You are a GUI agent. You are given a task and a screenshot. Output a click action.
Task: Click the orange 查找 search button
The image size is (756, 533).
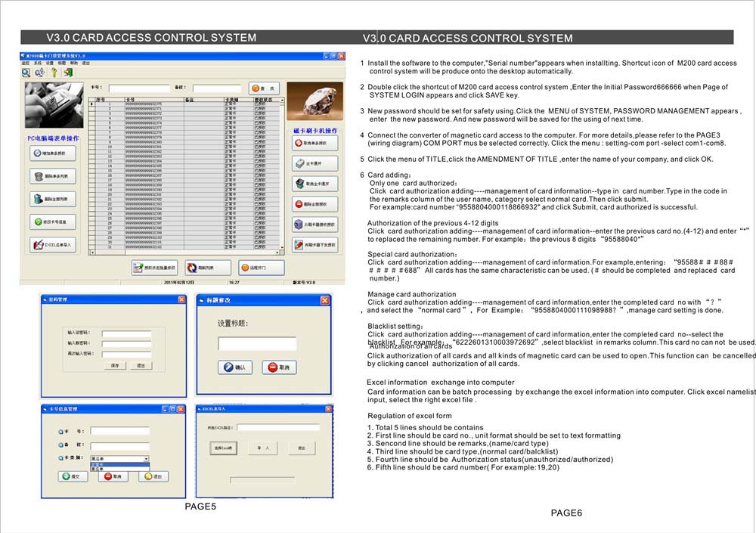[x=264, y=88]
